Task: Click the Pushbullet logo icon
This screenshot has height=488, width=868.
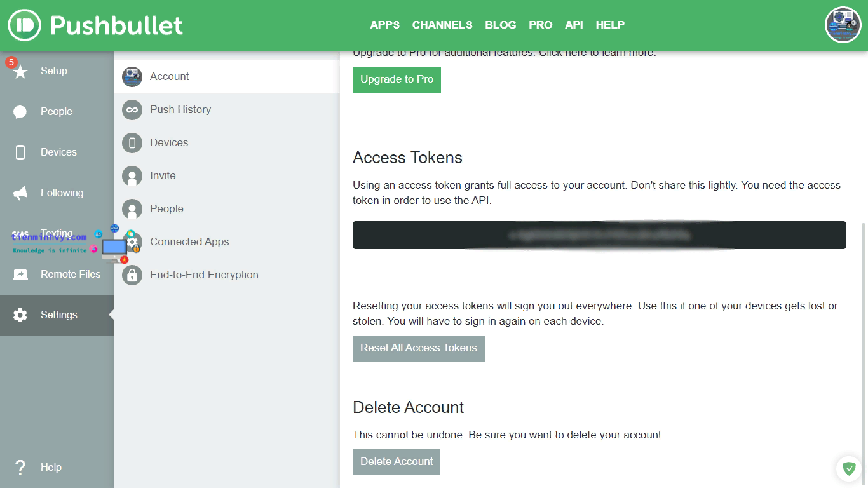Action: pos(25,25)
